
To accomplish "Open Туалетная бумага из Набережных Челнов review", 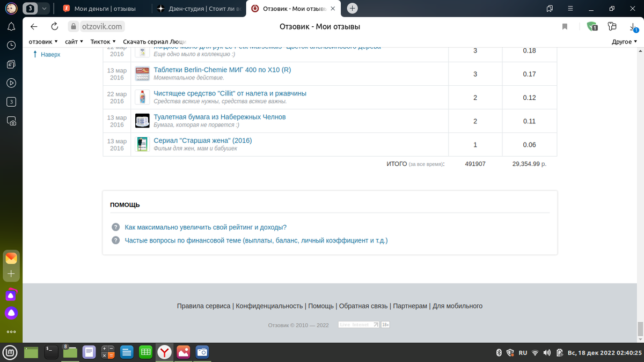I will [219, 117].
